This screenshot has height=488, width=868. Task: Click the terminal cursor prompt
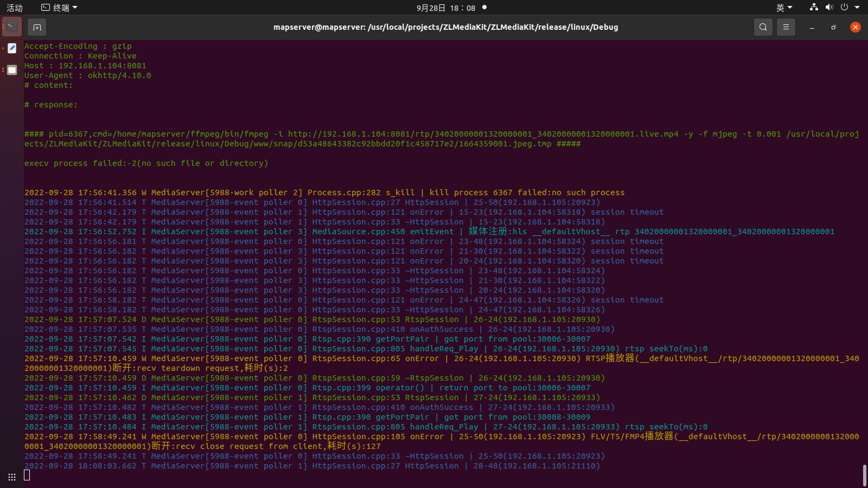[27, 476]
